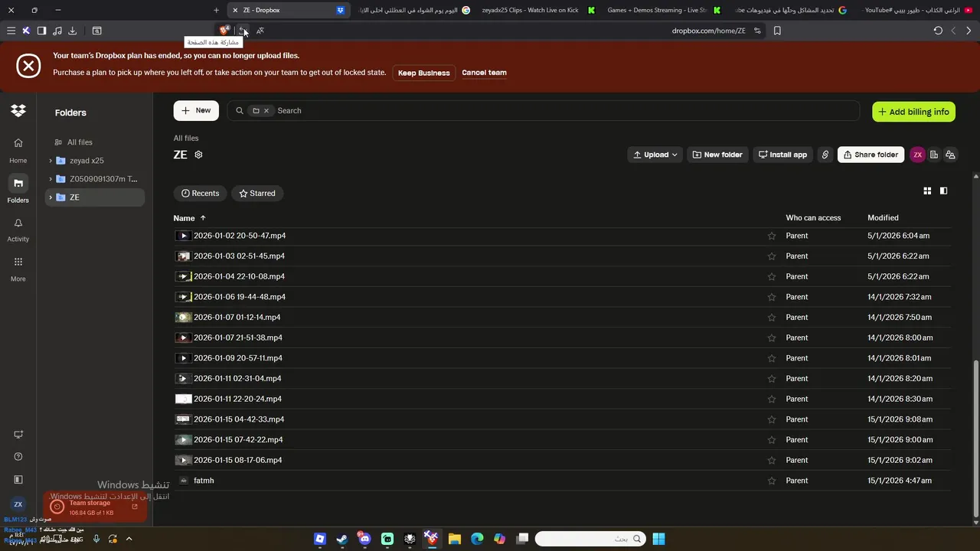Star the file 2026-01-15 08-17-06.mp4
Image resolution: width=980 pixels, height=551 pixels.
click(x=772, y=460)
